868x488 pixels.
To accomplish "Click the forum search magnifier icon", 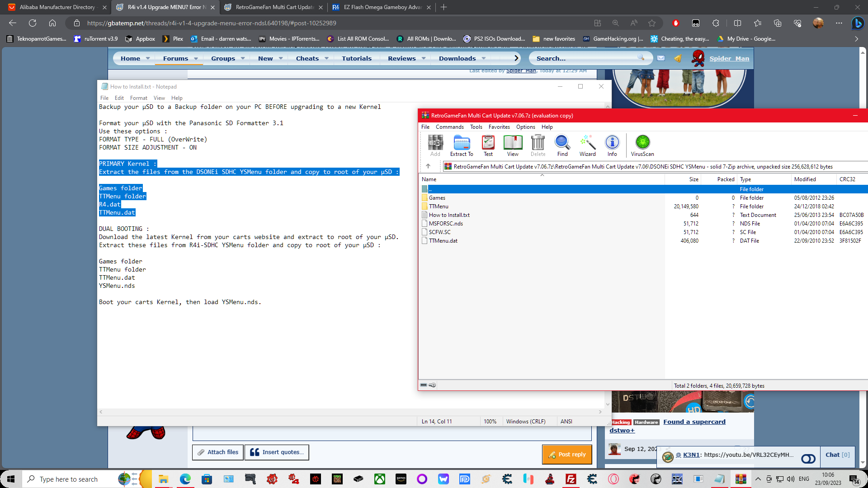I will [641, 57].
